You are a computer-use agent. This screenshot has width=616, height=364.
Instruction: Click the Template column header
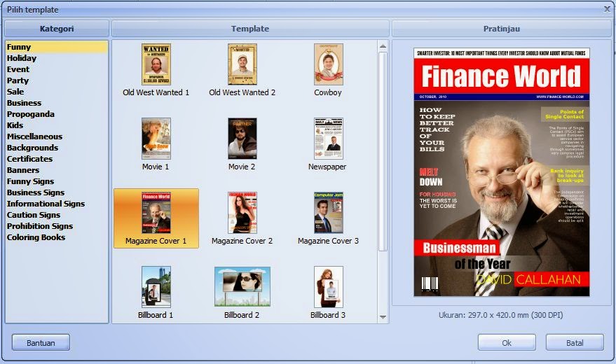tap(250, 29)
